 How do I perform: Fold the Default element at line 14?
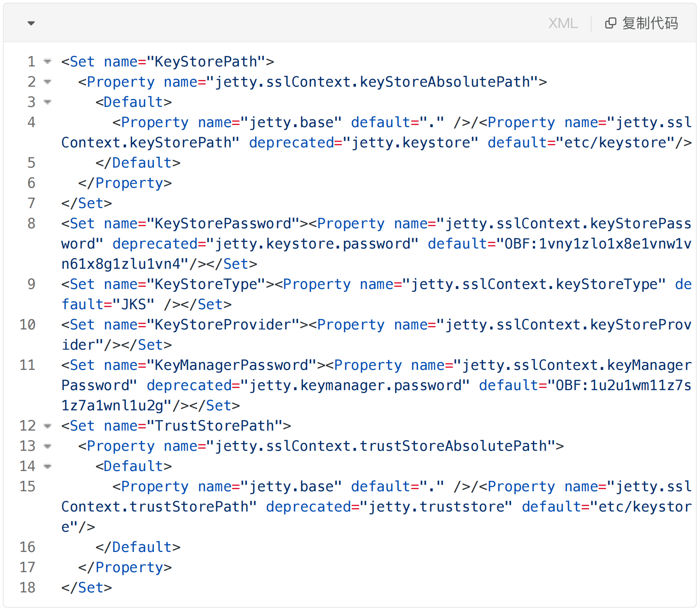click(48, 466)
